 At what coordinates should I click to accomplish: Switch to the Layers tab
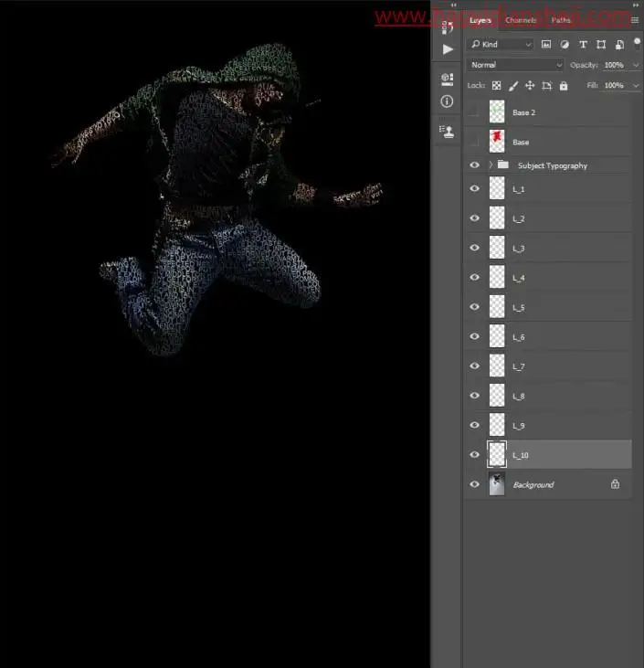point(480,20)
